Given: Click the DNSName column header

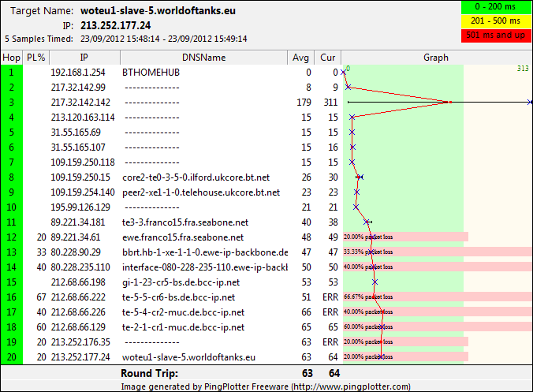Looking at the screenshot, I should [x=203, y=58].
